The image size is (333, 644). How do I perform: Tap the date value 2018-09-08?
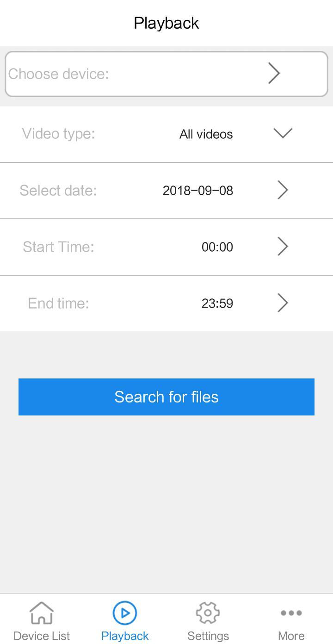pos(197,191)
